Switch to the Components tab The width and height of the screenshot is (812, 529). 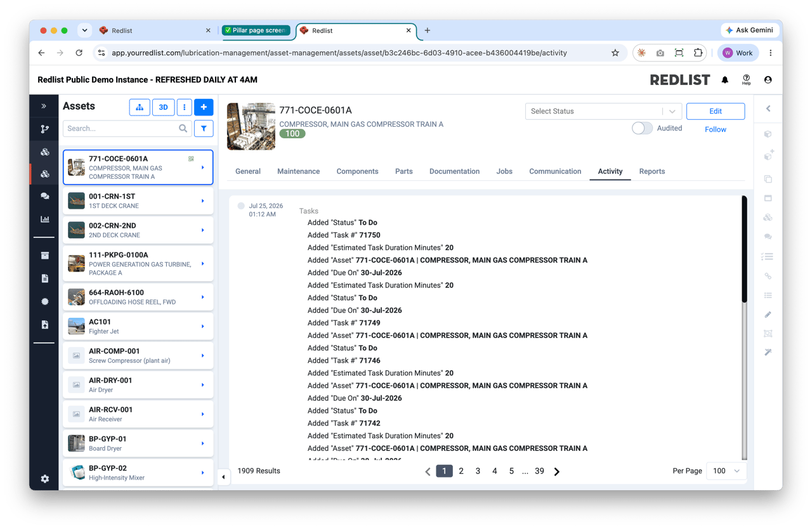357,171
